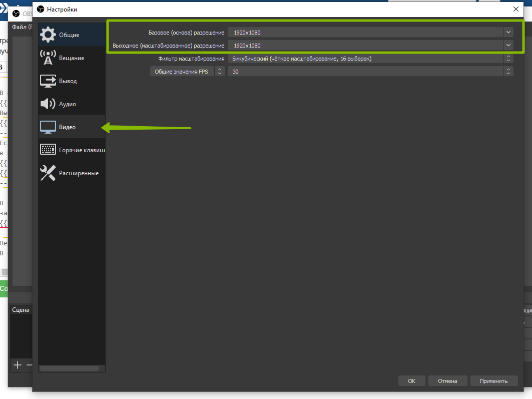Select the Вещание antenna icon
532x399 pixels.
(x=48, y=58)
